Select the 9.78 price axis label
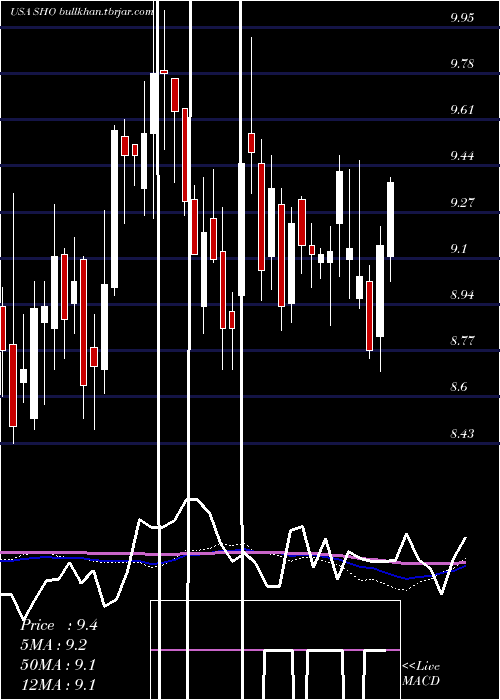The width and height of the screenshot is (500, 700). [x=462, y=64]
